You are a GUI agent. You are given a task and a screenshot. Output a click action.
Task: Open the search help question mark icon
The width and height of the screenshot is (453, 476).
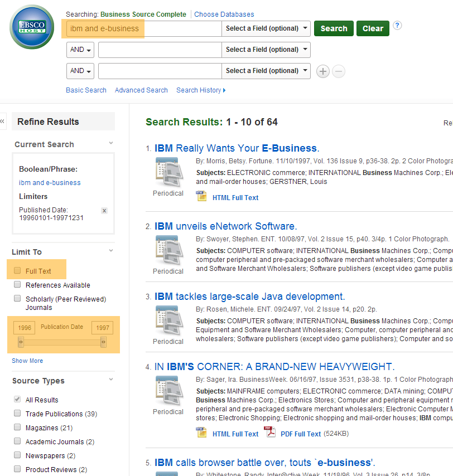397,25
